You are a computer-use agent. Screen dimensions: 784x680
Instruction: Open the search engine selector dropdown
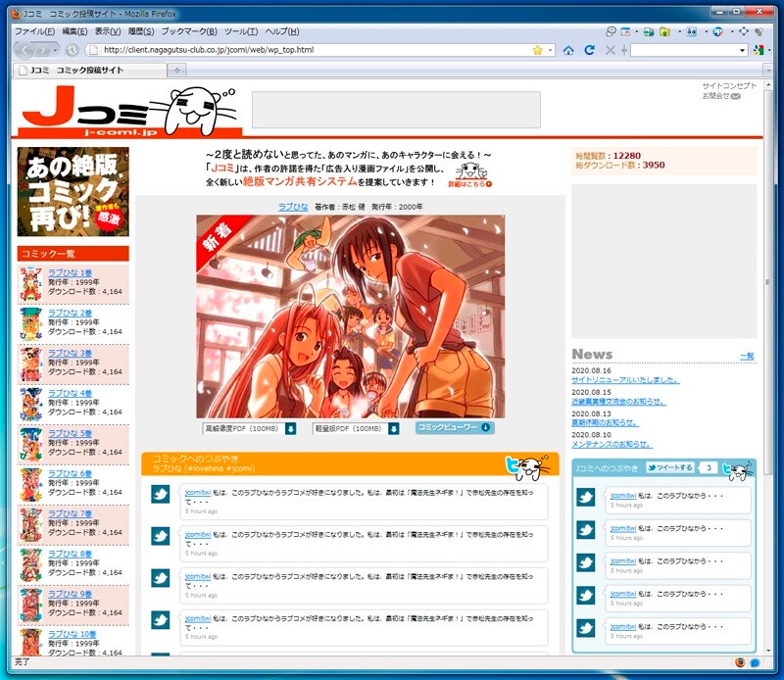click(x=759, y=49)
